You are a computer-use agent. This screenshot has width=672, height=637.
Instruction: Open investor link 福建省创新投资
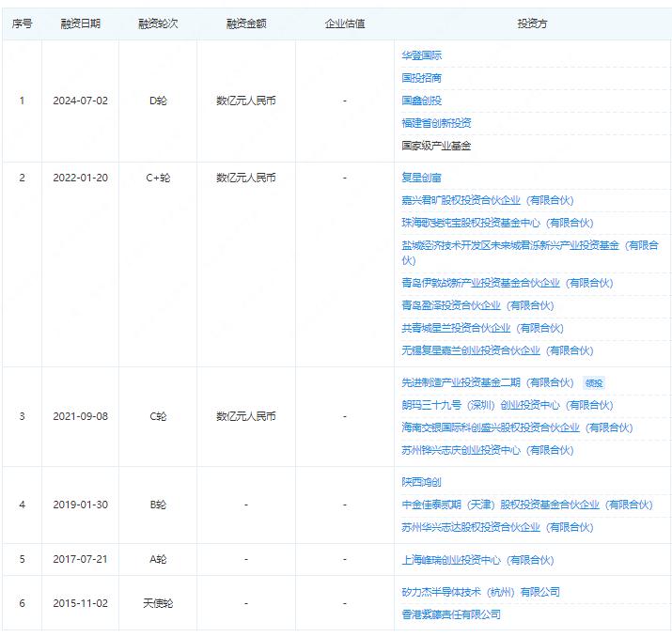point(436,123)
